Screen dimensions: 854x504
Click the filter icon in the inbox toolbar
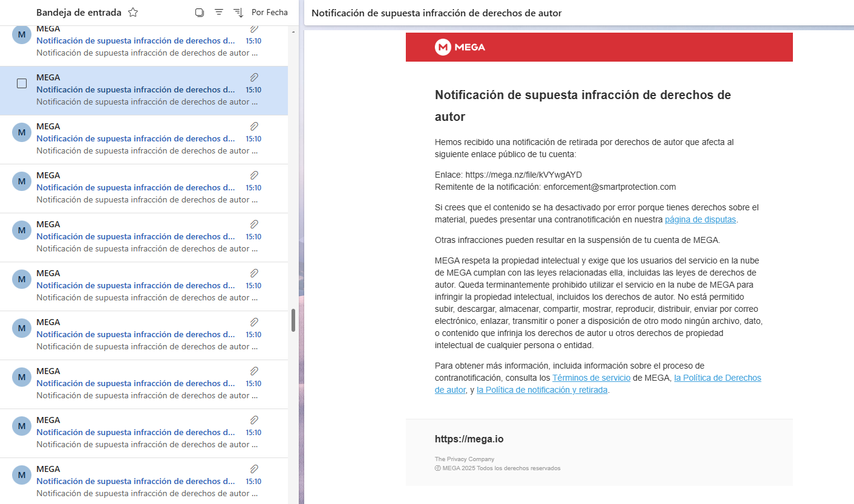[x=218, y=12]
